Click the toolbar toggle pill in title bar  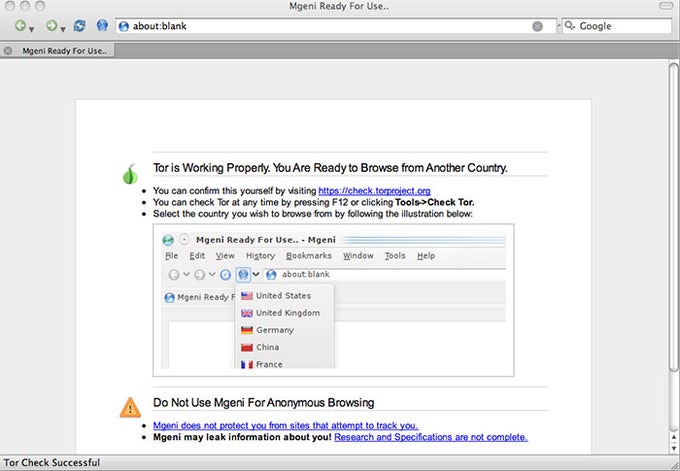[x=666, y=6]
